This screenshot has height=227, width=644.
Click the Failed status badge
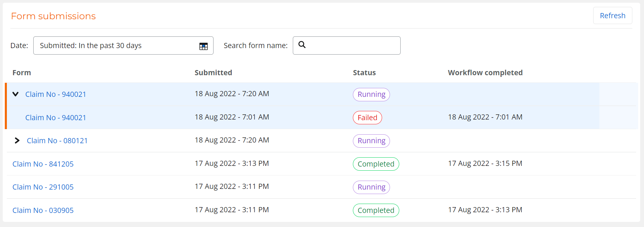367,117
